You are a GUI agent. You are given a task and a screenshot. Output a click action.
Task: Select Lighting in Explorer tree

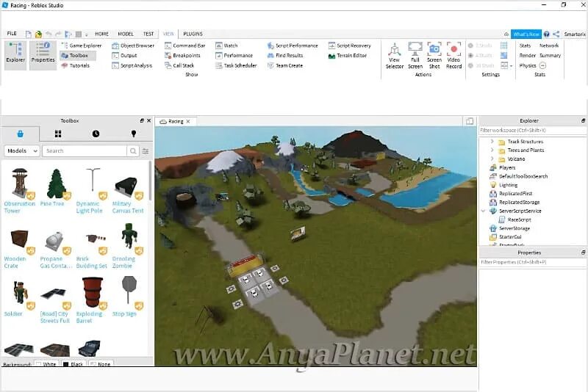click(503, 185)
